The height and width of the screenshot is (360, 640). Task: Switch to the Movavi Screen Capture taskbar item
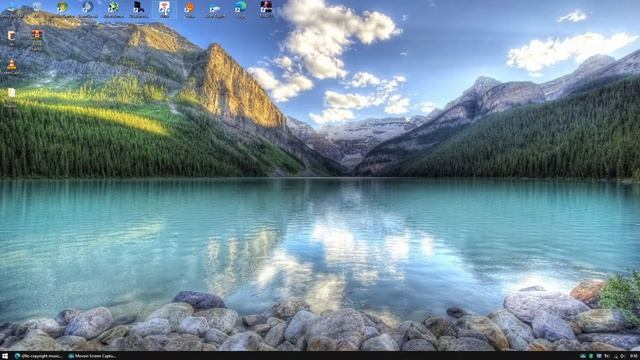[92, 356]
